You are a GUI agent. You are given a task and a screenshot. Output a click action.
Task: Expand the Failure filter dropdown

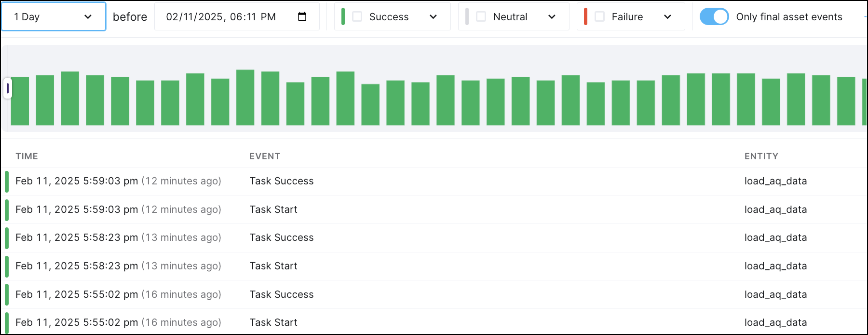(x=667, y=16)
